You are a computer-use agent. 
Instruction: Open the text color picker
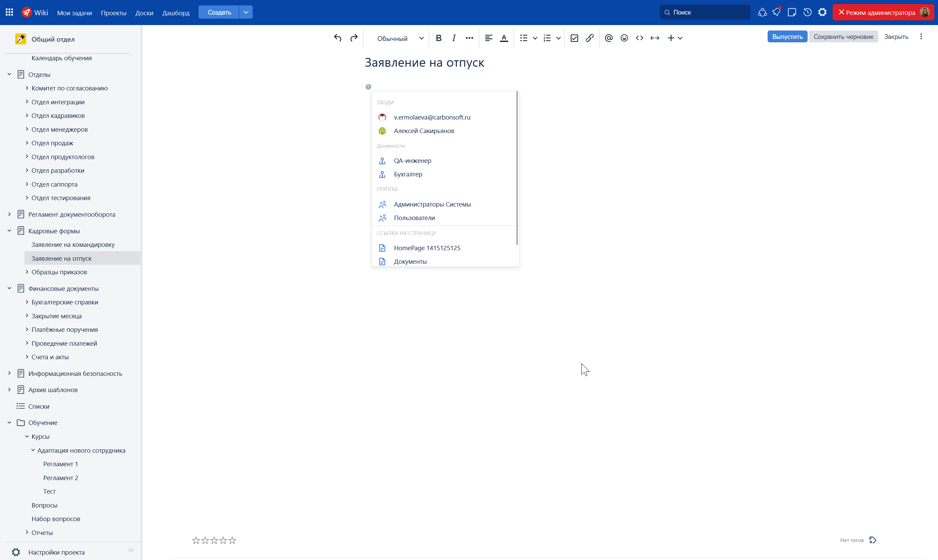pyautogui.click(x=503, y=38)
